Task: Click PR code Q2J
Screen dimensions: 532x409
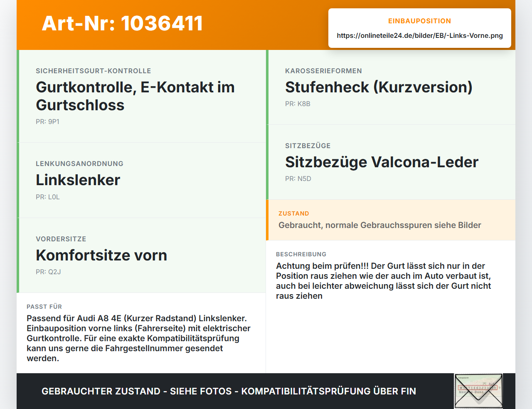Action: (x=48, y=272)
